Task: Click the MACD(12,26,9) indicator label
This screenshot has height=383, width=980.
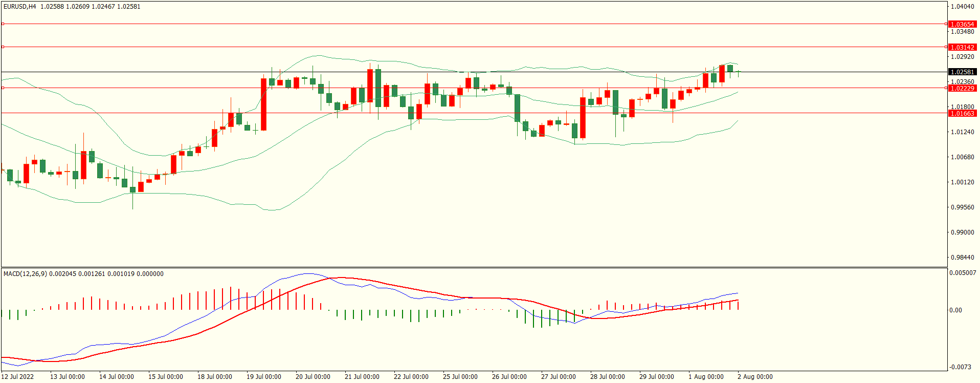Action: [25, 274]
